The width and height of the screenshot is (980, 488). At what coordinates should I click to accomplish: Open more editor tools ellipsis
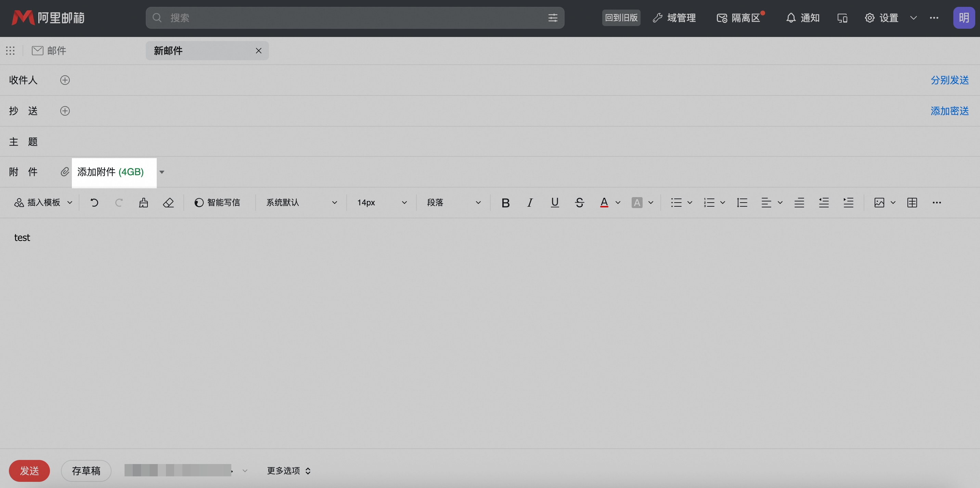click(x=937, y=203)
